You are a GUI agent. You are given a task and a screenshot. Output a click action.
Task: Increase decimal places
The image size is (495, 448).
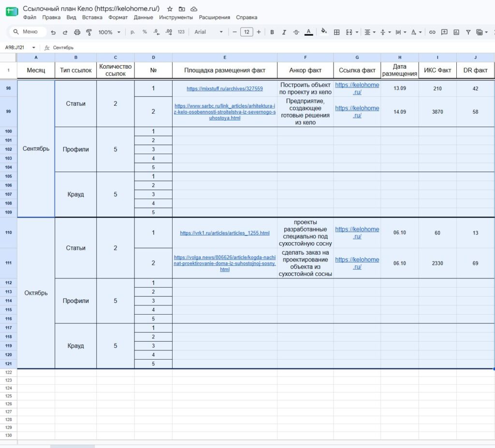[169, 32]
